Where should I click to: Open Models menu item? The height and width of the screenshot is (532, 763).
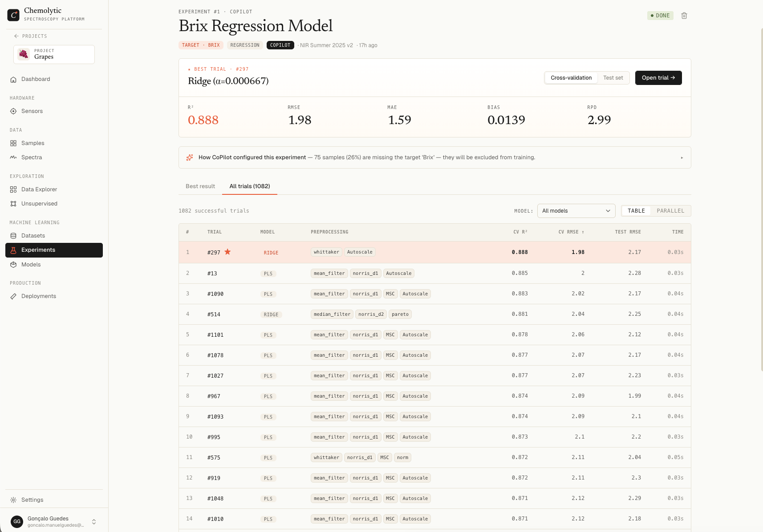tap(54, 265)
